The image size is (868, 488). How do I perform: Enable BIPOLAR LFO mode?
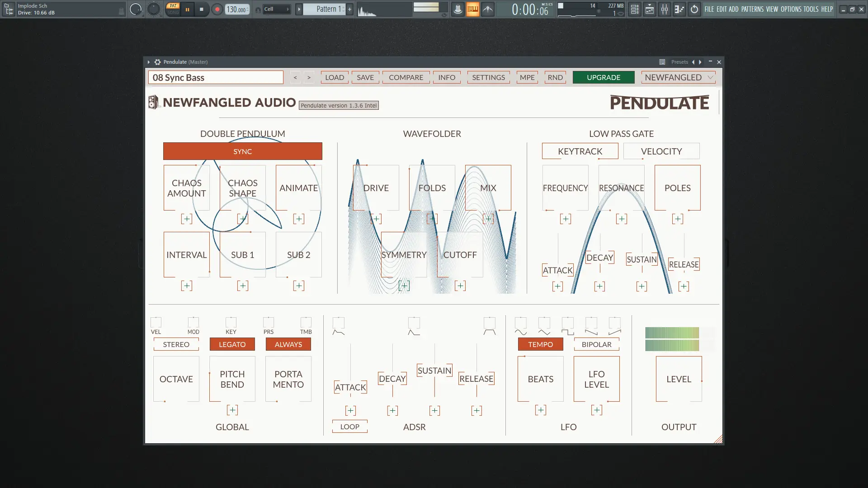tap(596, 344)
